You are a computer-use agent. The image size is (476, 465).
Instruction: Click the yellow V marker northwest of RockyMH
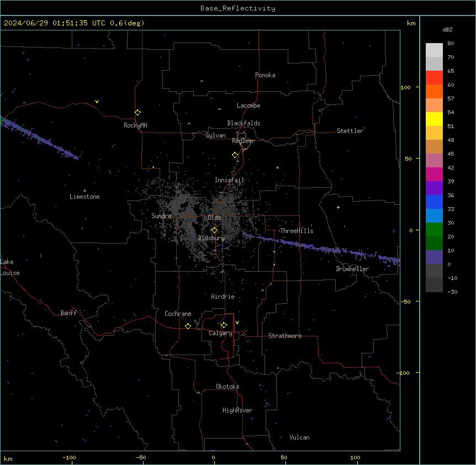pyautogui.click(x=97, y=102)
